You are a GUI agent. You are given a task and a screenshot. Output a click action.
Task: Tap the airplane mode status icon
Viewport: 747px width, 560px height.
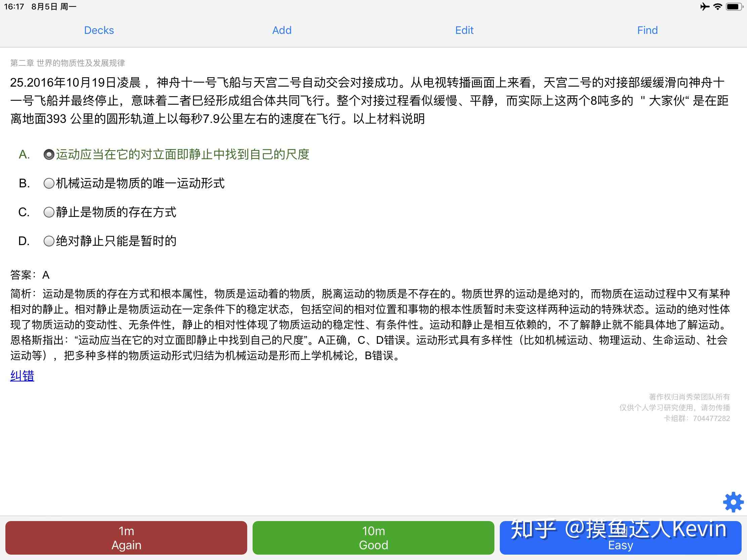pos(704,6)
